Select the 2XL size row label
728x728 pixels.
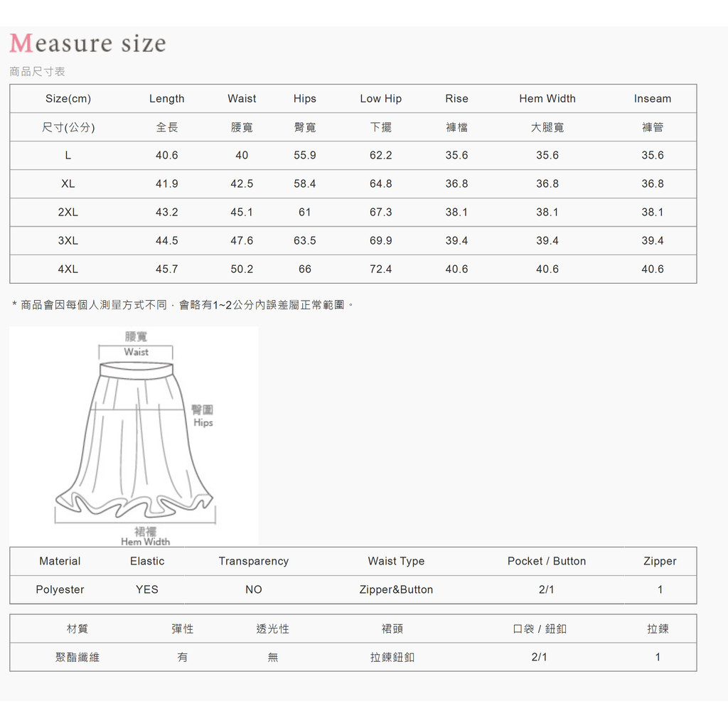point(68,212)
